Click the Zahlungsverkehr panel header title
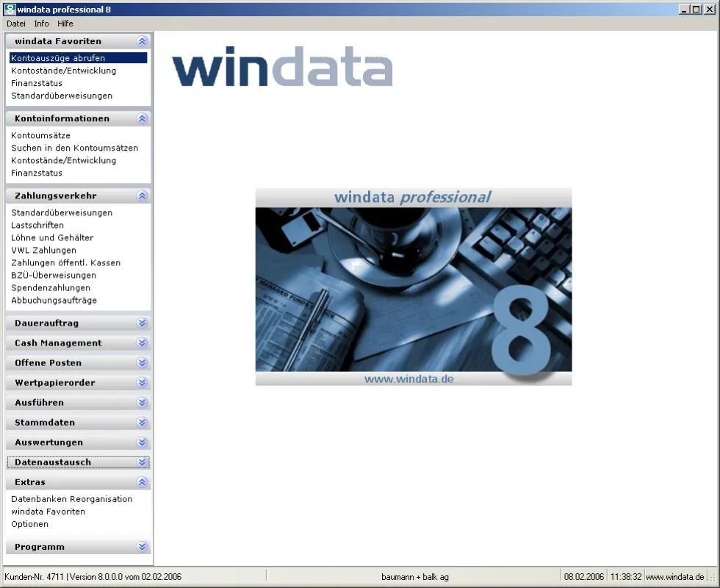Viewport: 720px width, 588px height. click(x=56, y=196)
